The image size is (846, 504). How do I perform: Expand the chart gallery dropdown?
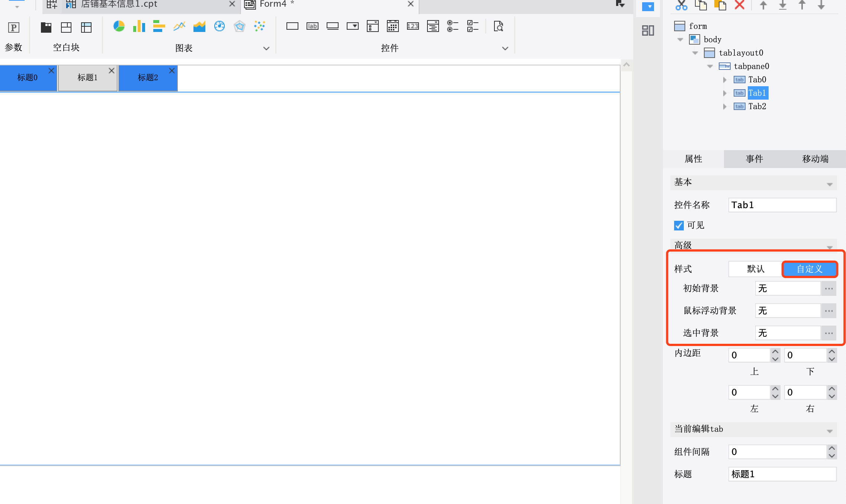266,48
